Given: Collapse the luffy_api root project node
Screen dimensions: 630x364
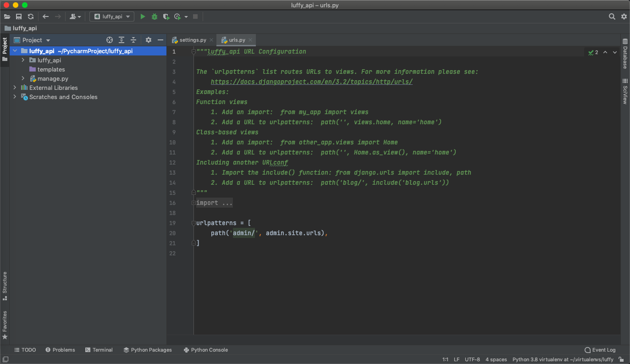Looking at the screenshot, I should 15,51.
